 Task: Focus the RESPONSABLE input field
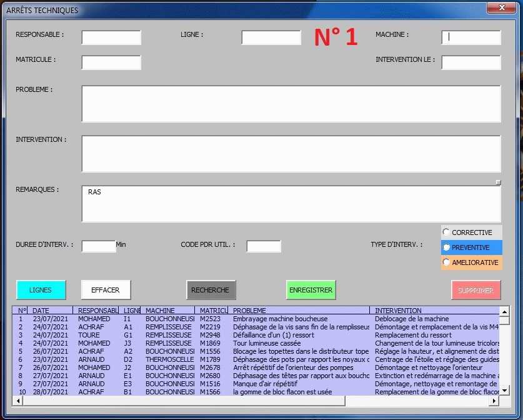click(x=111, y=37)
